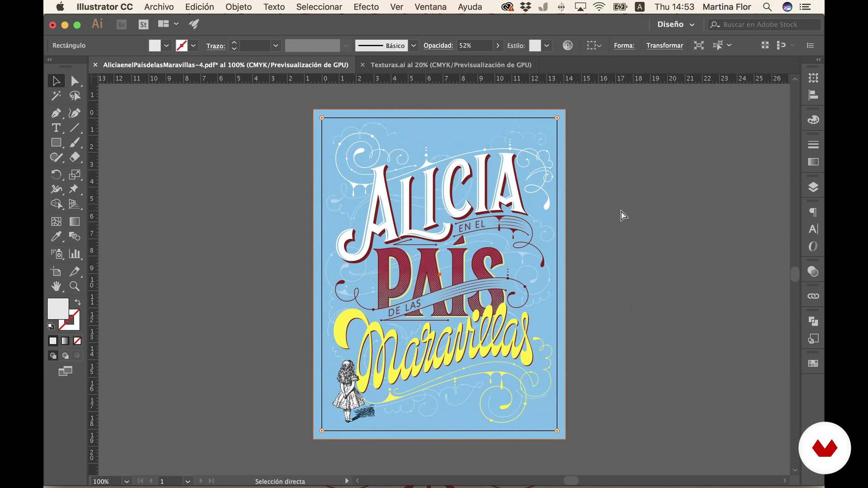
Task: Select the Type tool
Action: coord(56,128)
